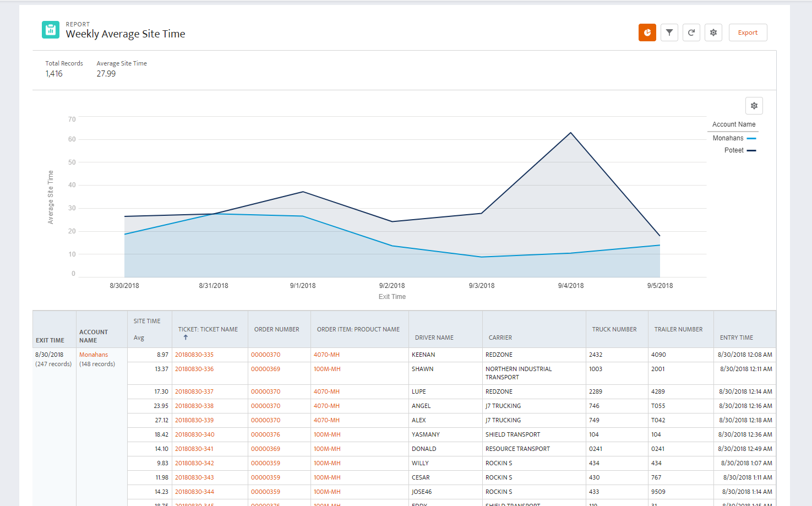The width and height of the screenshot is (812, 506).
Task: Click the Total Records value 1,416
Action: pyautogui.click(x=54, y=74)
